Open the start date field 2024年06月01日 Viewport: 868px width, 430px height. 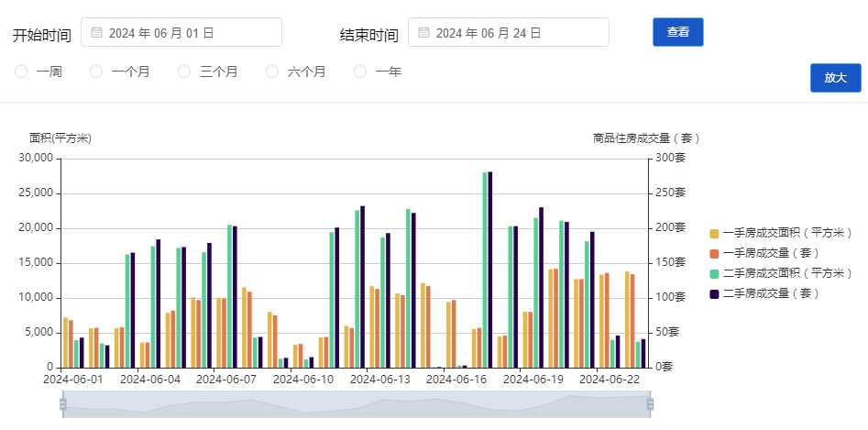[181, 32]
